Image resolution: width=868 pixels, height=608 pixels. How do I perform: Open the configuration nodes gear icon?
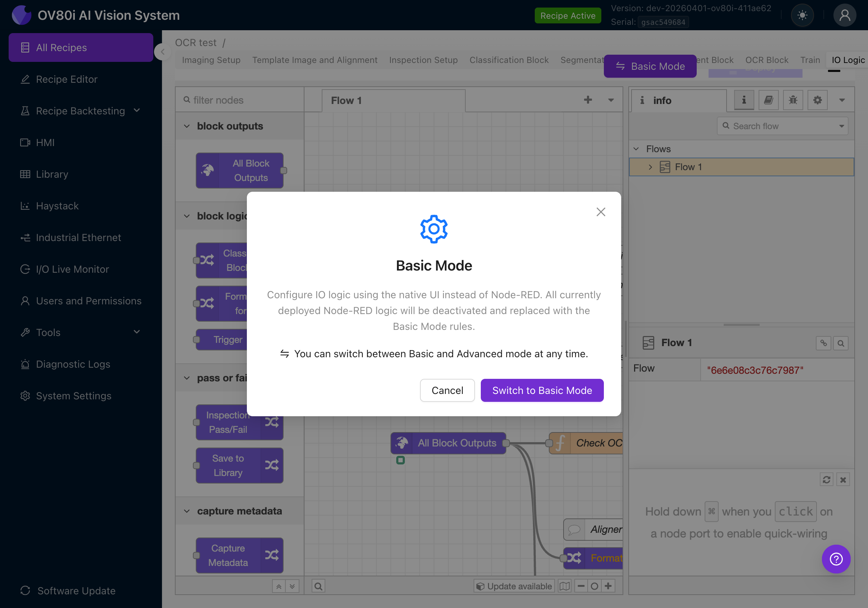[817, 100]
